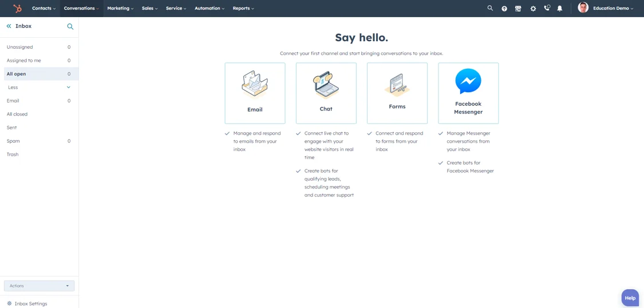
Task: Click the Forms channel illustration
Action: (397, 85)
